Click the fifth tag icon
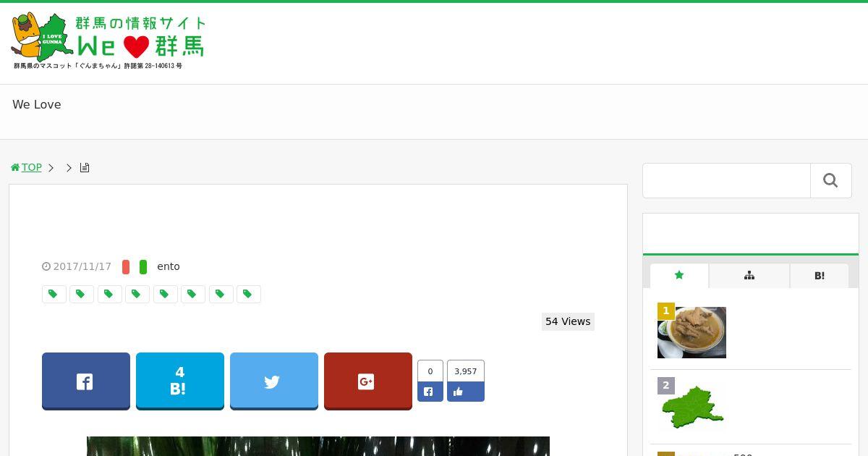Screen dimensions: 868x456 (x=165, y=294)
